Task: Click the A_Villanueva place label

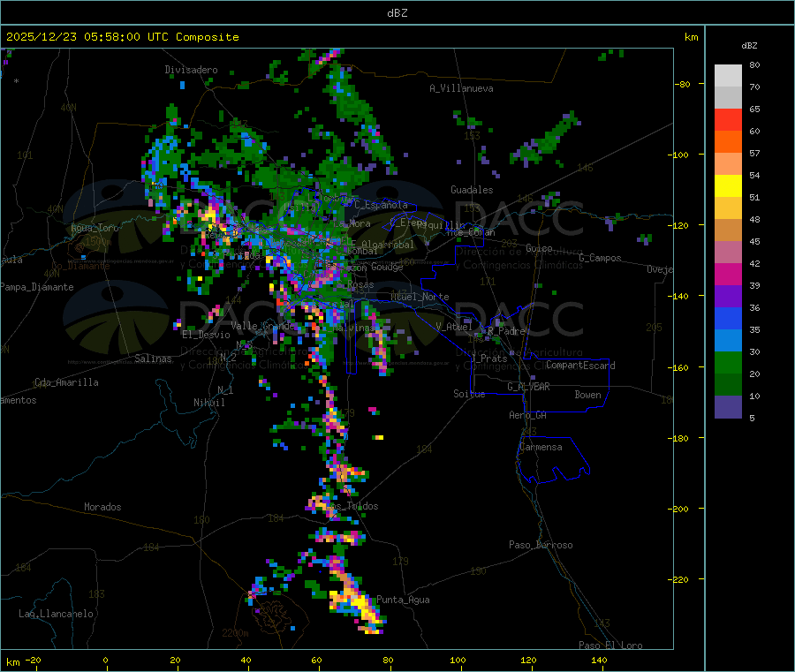Action: (461, 88)
